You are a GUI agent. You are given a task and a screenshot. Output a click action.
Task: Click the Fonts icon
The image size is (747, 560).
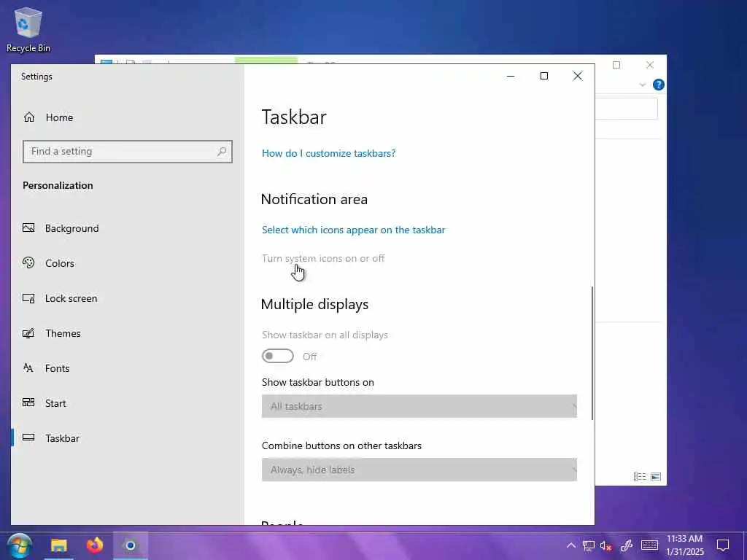point(28,368)
